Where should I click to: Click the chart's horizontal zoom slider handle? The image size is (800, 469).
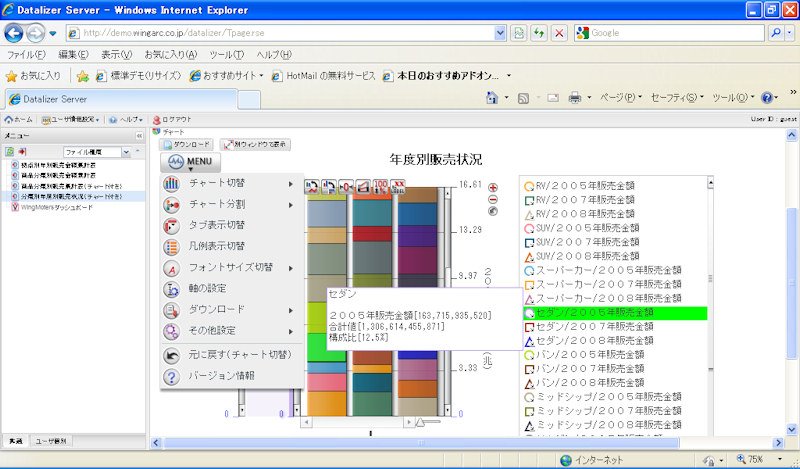pos(419,422)
